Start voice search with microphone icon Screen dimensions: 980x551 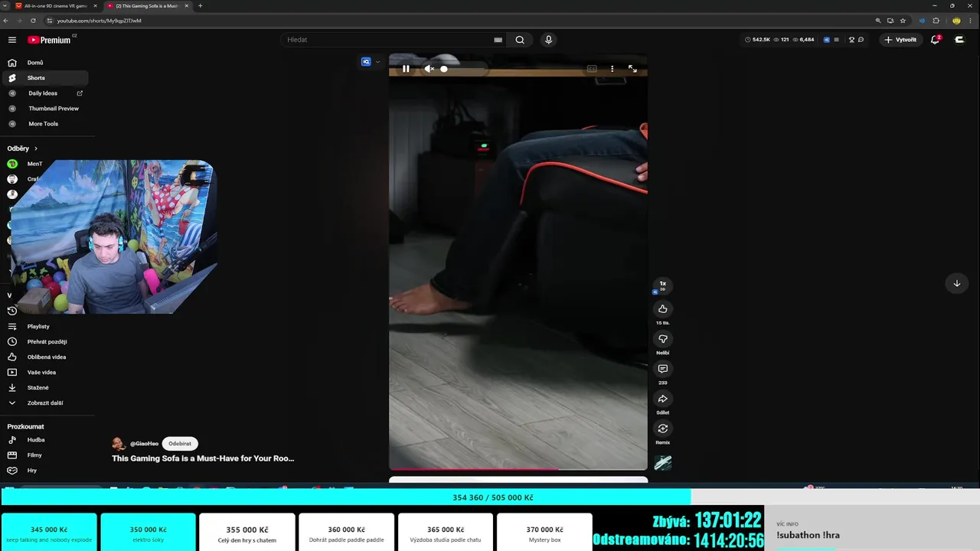click(548, 40)
